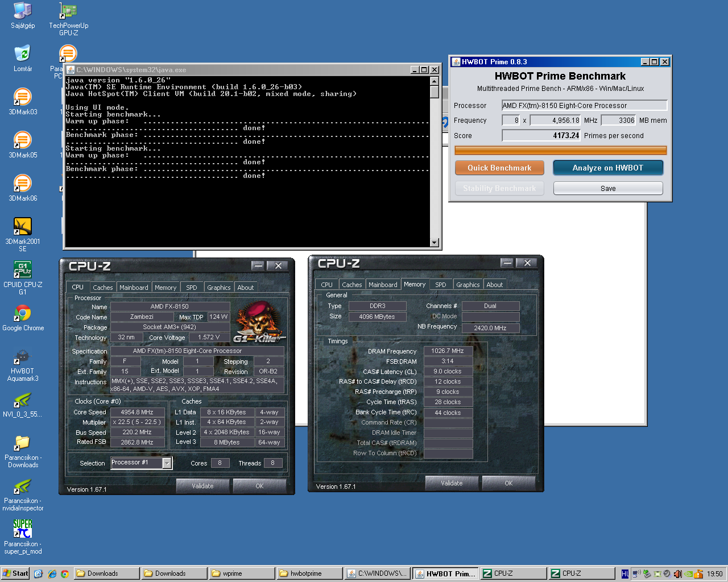Open Parancsikon - nvidiaInspector shortcut

click(23, 494)
